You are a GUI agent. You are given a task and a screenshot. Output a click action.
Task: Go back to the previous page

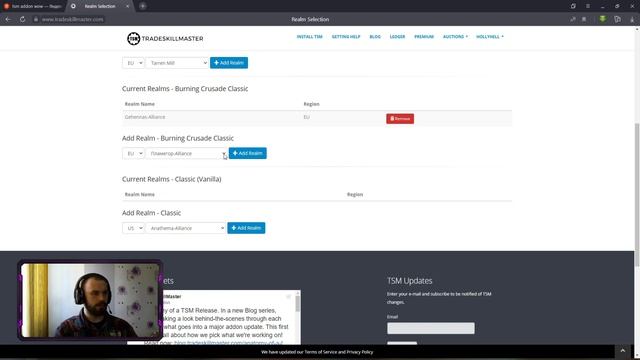[8, 19]
